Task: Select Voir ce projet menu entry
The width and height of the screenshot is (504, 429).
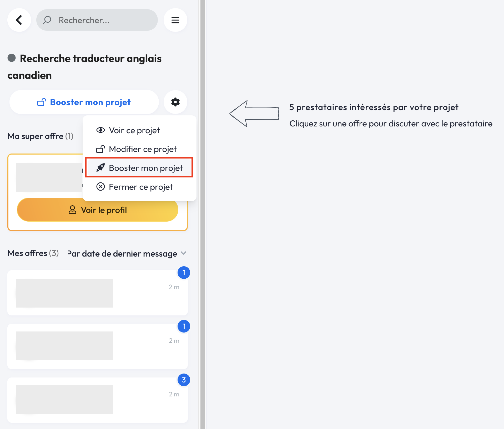Action: (x=134, y=130)
